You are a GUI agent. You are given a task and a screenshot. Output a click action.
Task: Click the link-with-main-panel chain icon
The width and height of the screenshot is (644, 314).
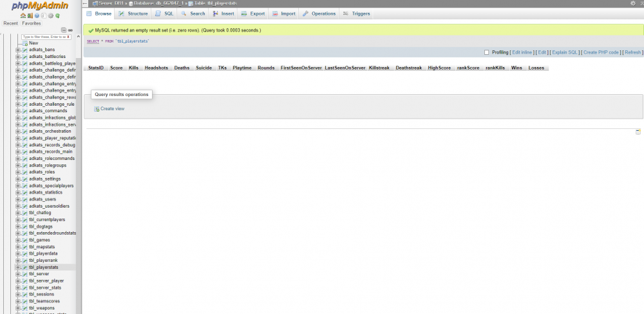(70, 30)
